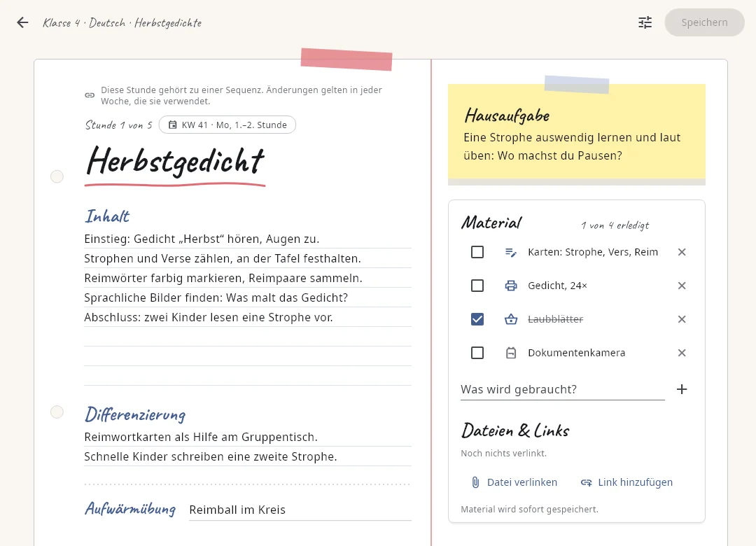Click the paperclip icon for Datei verlinken
Viewport: 756px width, 546px height.
click(475, 482)
